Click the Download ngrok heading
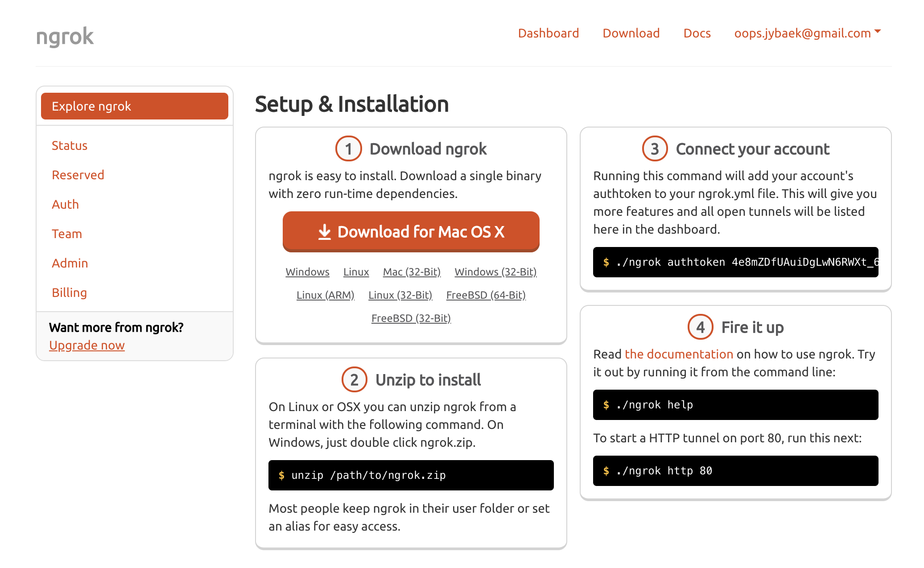The height and width of the screenshot is (568, 924). tap(428, 149)
